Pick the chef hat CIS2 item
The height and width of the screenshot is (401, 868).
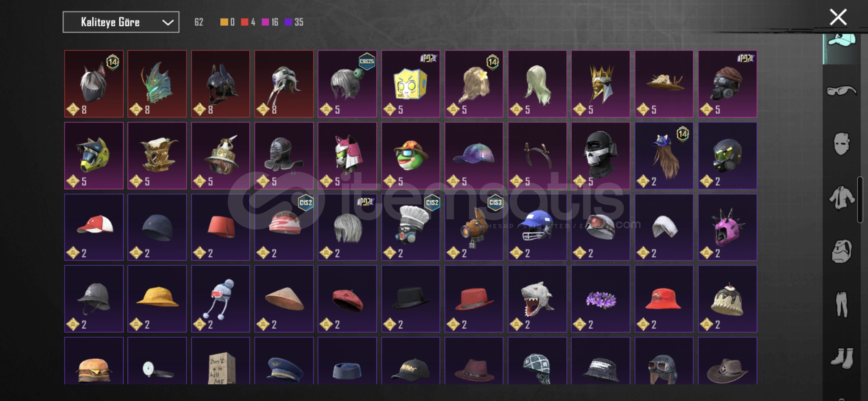tap(411, 227)
